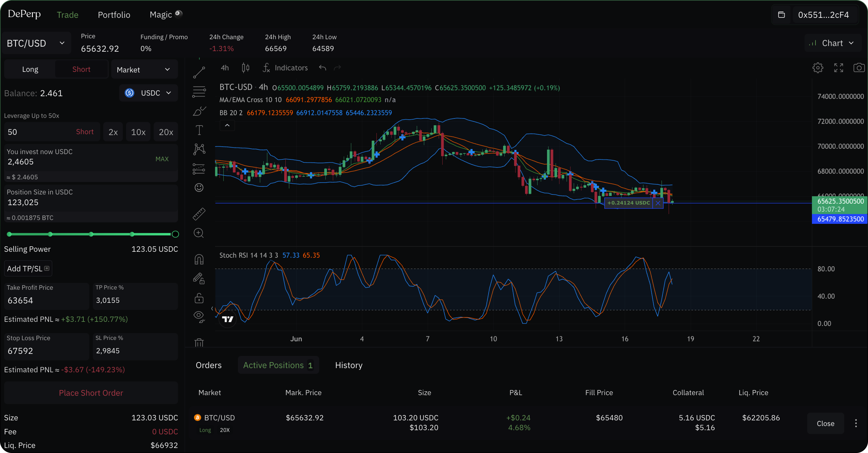This screenshot has width=868, height=453.
Task: Lock all drawing tools
Action: click(x=199, y=298)
